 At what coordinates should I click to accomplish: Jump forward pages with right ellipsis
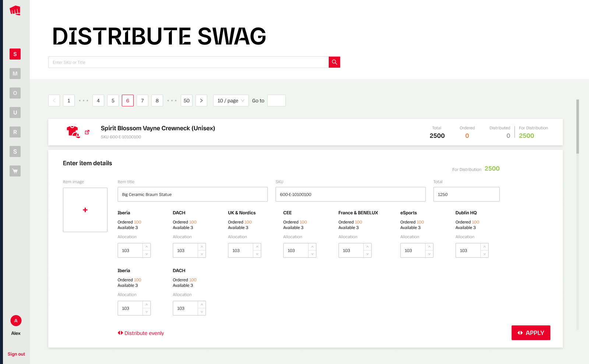click(x=172, y=100)
